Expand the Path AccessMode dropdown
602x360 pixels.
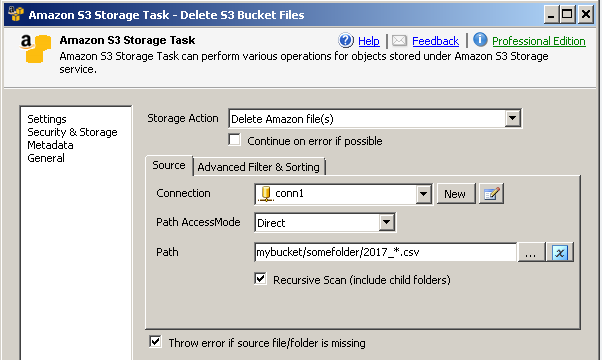tap(386, 222)
